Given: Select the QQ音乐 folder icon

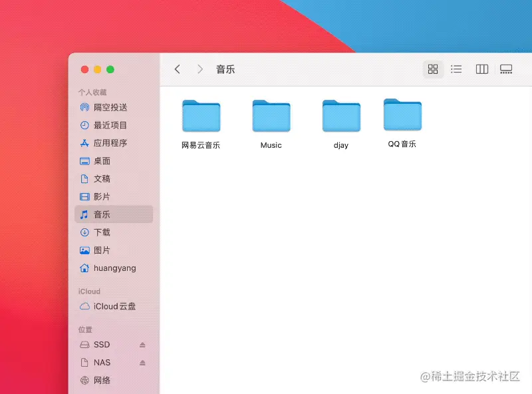Looking at the screenshot, I should 402,114.
